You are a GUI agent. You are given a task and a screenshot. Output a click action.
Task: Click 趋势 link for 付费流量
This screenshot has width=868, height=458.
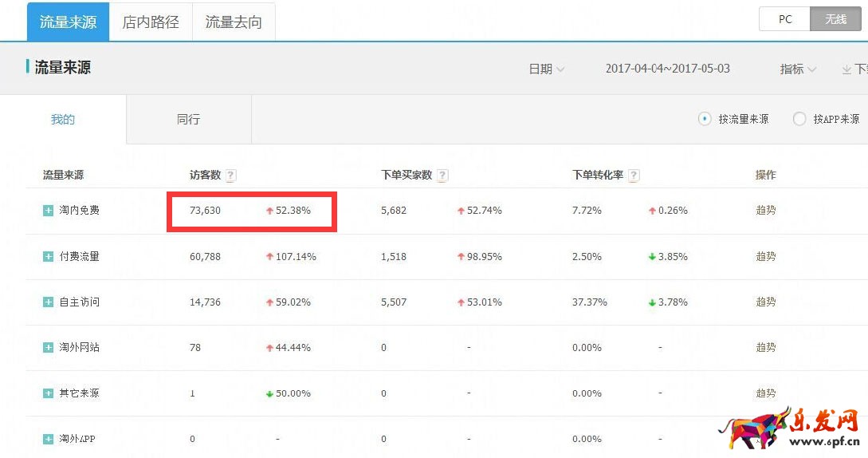(x=765, y=257)
